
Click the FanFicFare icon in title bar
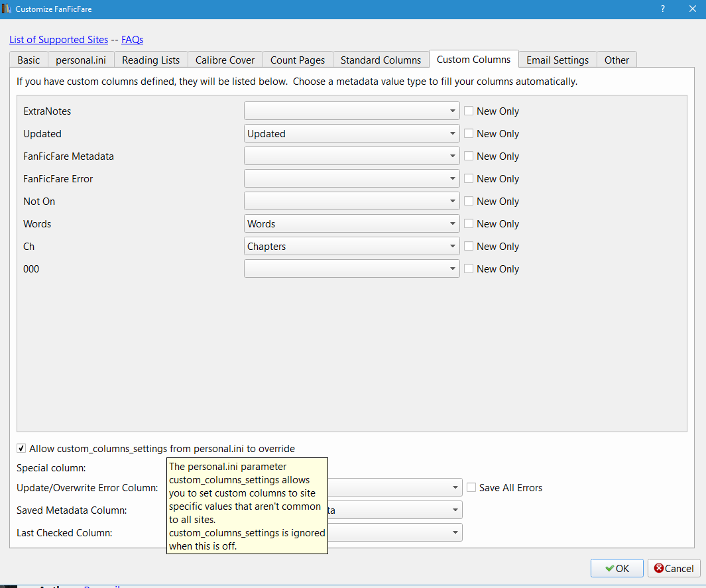[7, 9]
